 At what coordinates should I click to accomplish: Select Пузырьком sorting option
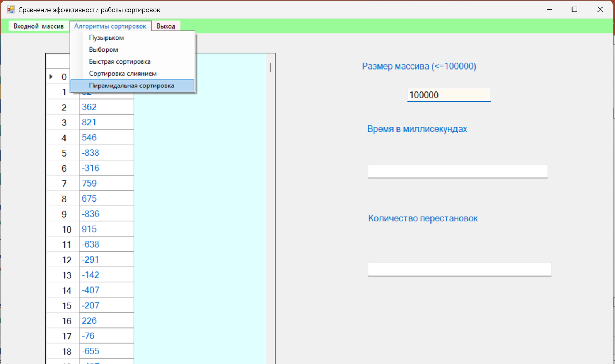click(x=107, y=38)
